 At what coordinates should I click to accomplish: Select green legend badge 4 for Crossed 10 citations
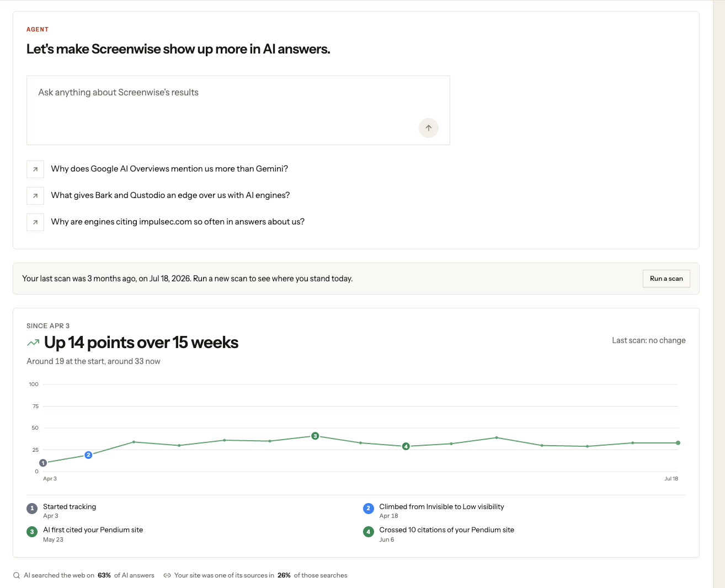tap(369, 532)
